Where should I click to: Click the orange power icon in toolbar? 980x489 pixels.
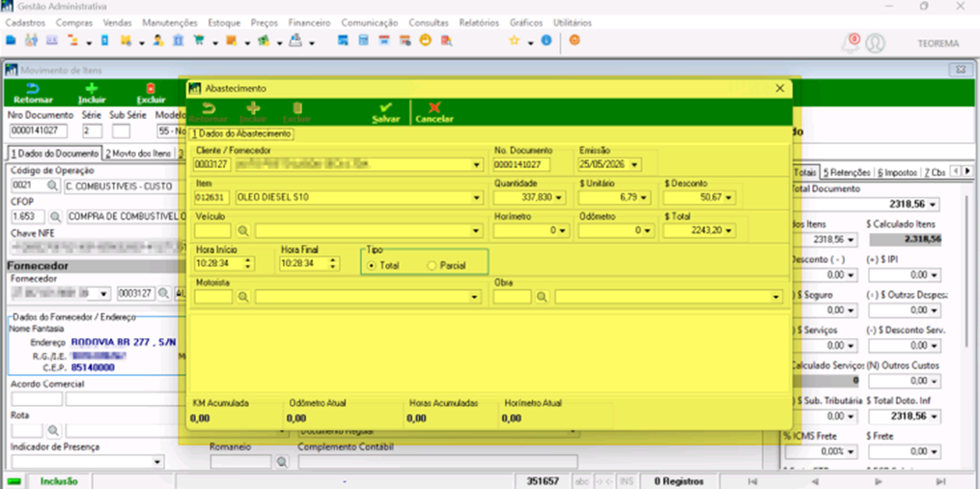574,40
